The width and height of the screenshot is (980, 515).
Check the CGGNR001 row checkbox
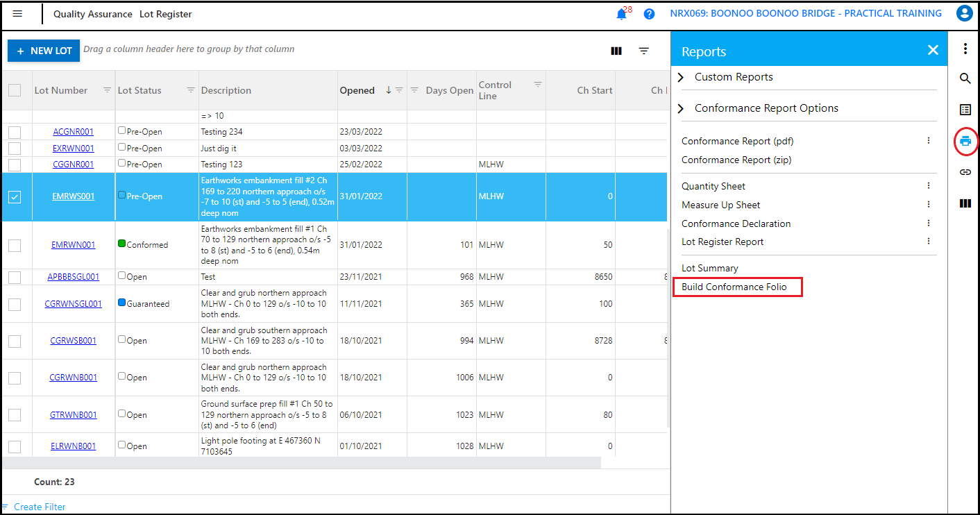click(15, 164)
